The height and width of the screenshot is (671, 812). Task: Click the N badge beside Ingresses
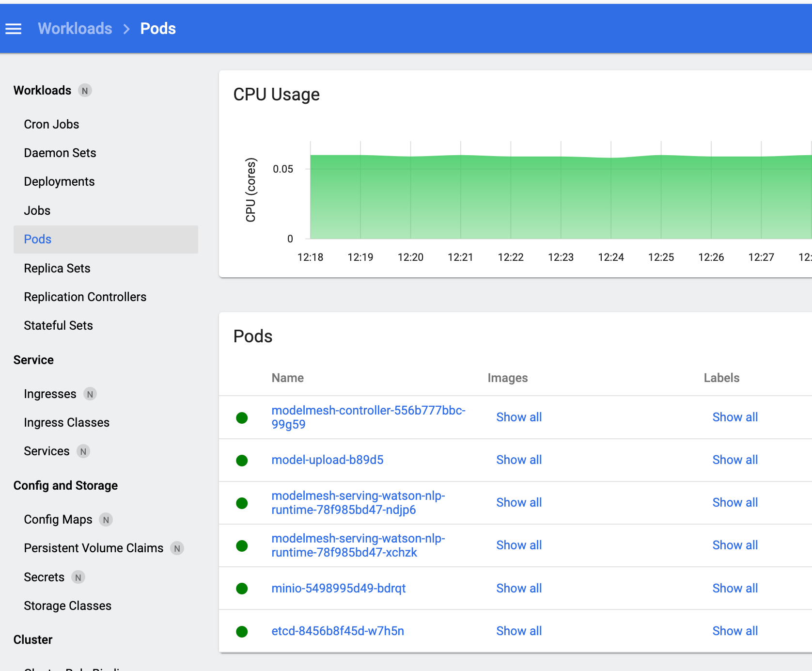coord(90,394)
